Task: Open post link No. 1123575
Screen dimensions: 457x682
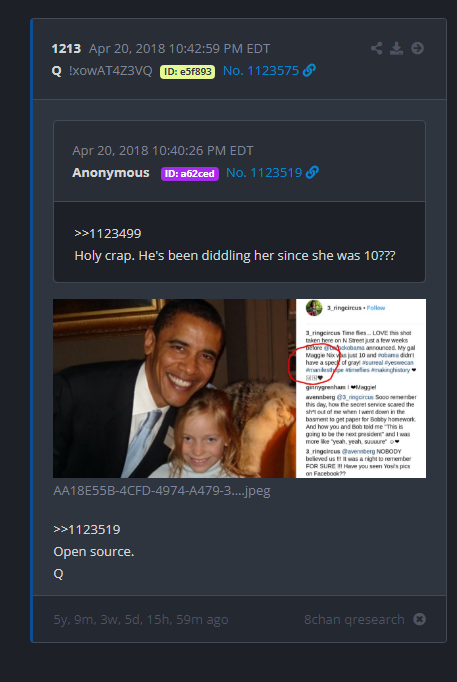Action: click(261, 70)
